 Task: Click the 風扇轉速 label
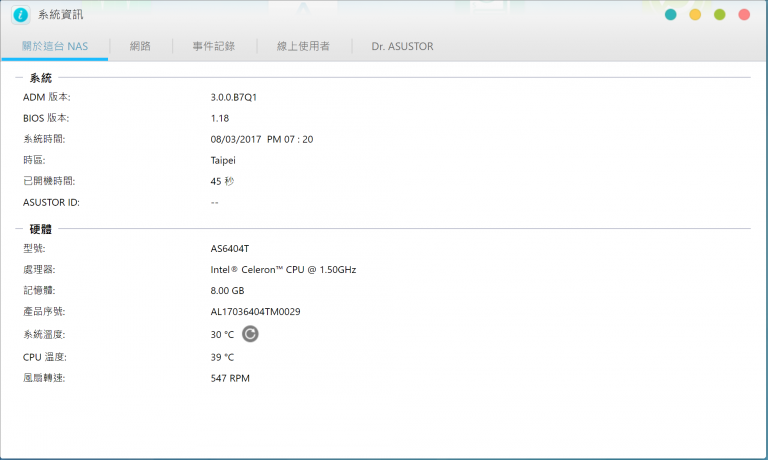click(44, 378)
